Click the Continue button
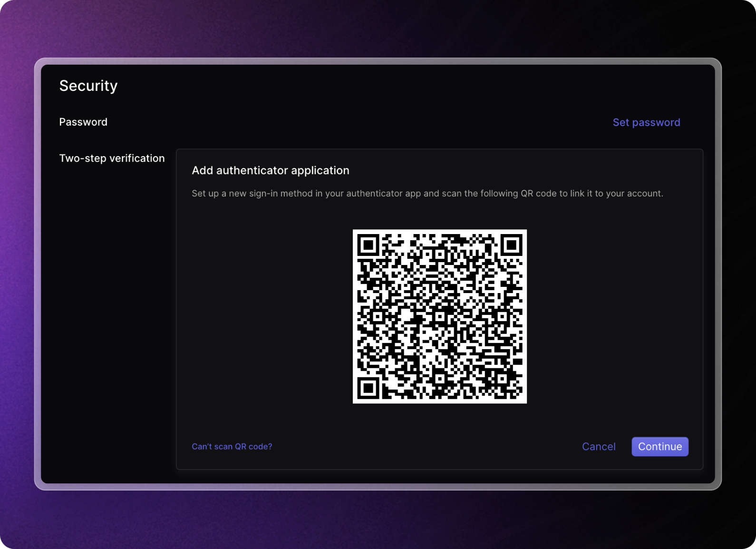Image resolution: width=756 pixels, height=549 pixels. pyautogui.click(x=660, y=446)
